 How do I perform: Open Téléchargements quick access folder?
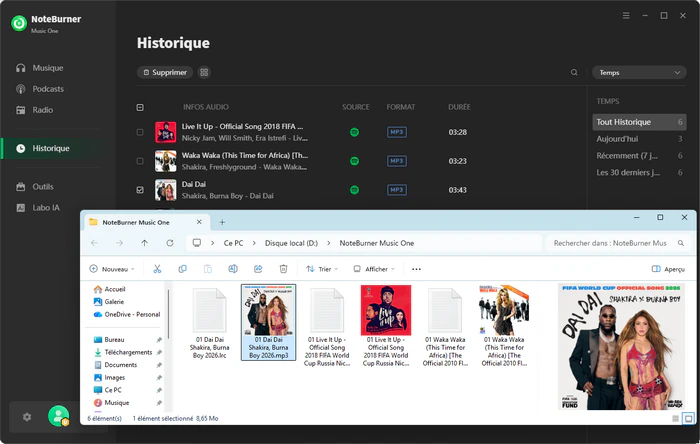click(x=123, y=352)
